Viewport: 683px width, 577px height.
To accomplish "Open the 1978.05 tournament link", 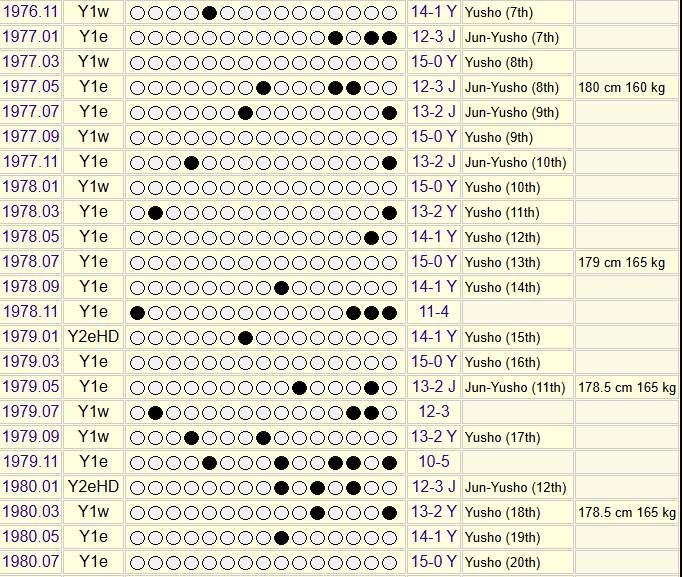I will tap(30, 236).
